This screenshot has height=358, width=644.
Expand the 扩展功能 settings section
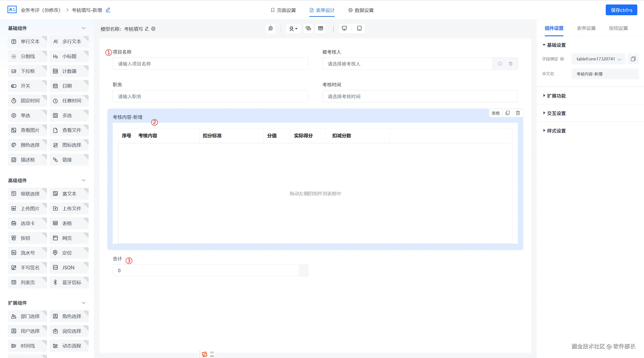(x=556, y=96)
